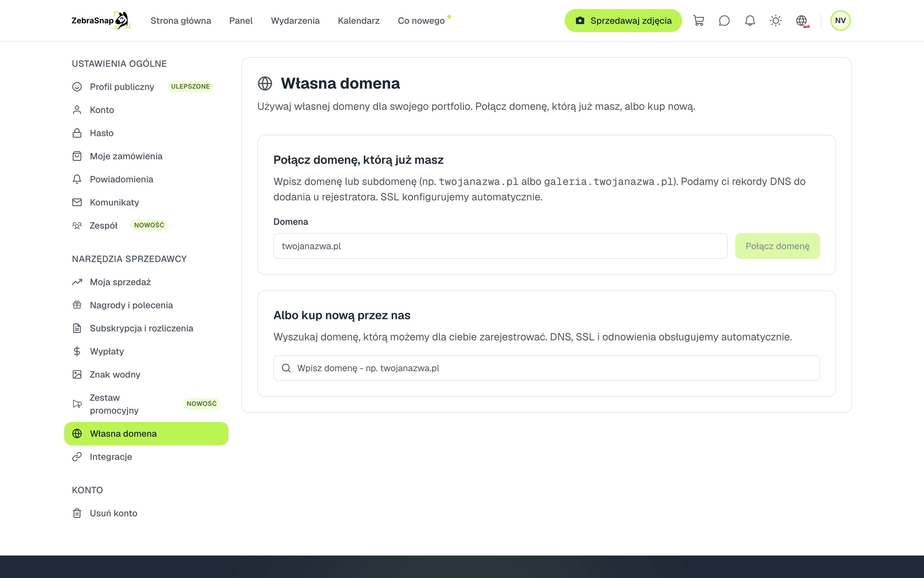Image resolution: width=924 pixels, height=578 pixels.
Task: Open the Usuń konto label
Action: pyautogui.click(x=113, y=513)
